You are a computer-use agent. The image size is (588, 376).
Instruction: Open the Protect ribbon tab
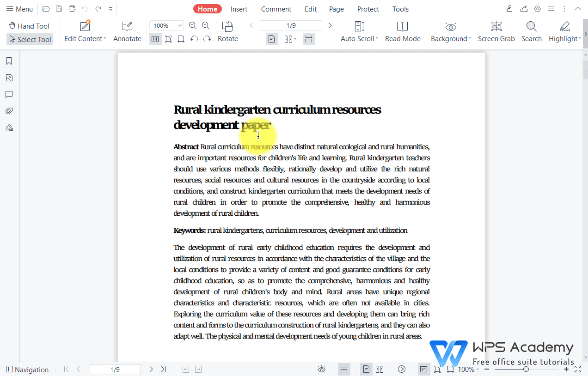[x=368, y=9]
